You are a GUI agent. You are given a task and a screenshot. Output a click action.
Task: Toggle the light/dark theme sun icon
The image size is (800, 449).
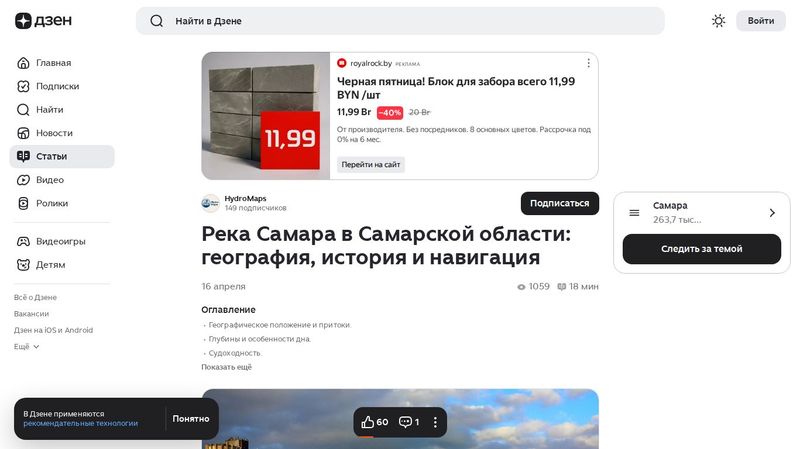pos(718,21)
